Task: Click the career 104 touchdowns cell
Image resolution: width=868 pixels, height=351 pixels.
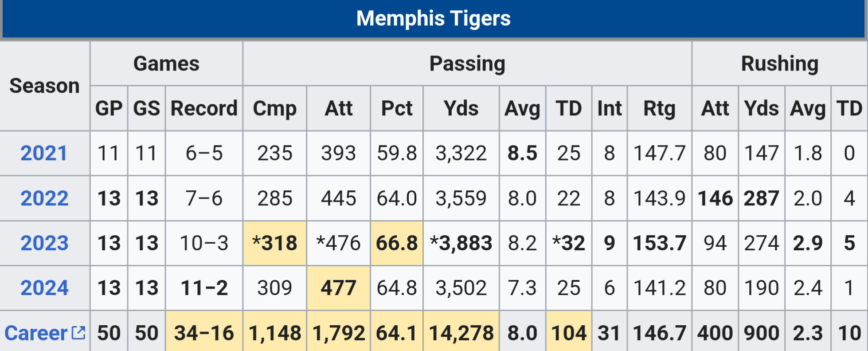Action: 569,333
